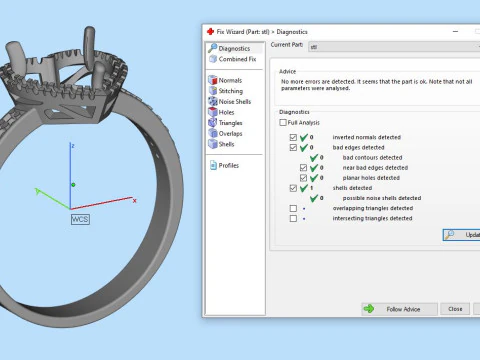Click green checkmark beside shells detected

[304, 188]
